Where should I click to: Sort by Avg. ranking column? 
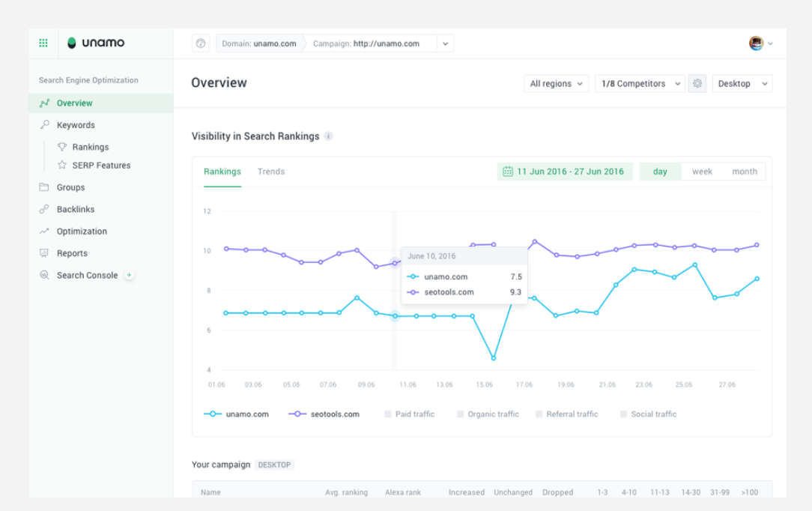(x=346, y=492)
